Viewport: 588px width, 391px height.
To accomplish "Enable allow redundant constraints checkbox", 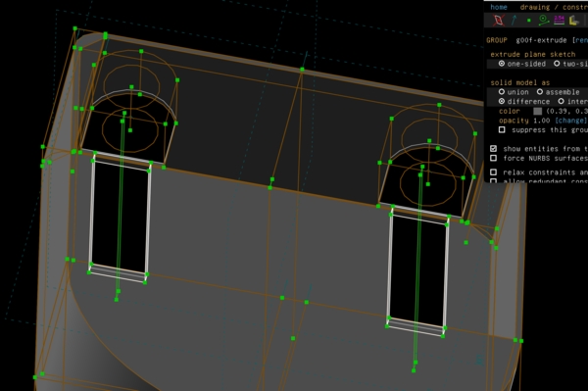I will (x=494, y=181).
